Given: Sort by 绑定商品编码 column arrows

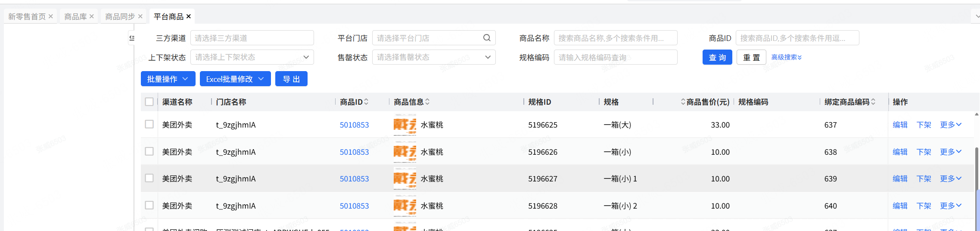Looking at the screenshot, I should pyautogui.click(x=873, y=102).
